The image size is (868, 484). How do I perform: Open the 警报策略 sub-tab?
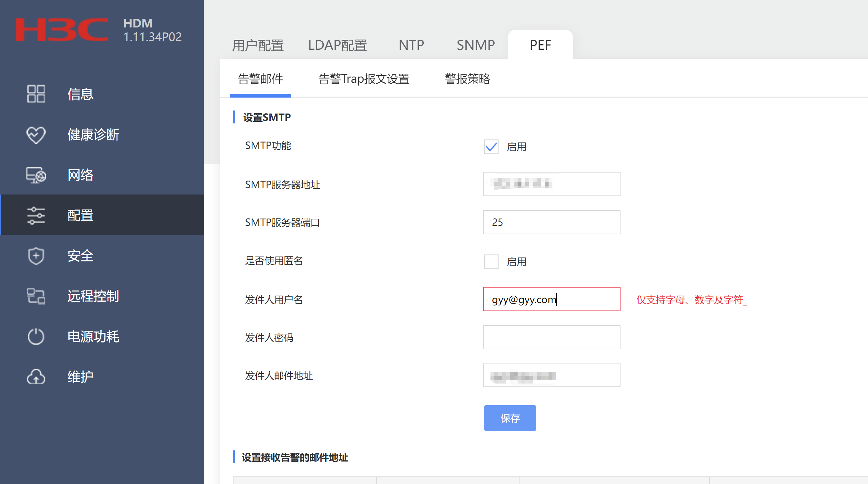click(467, 79)
